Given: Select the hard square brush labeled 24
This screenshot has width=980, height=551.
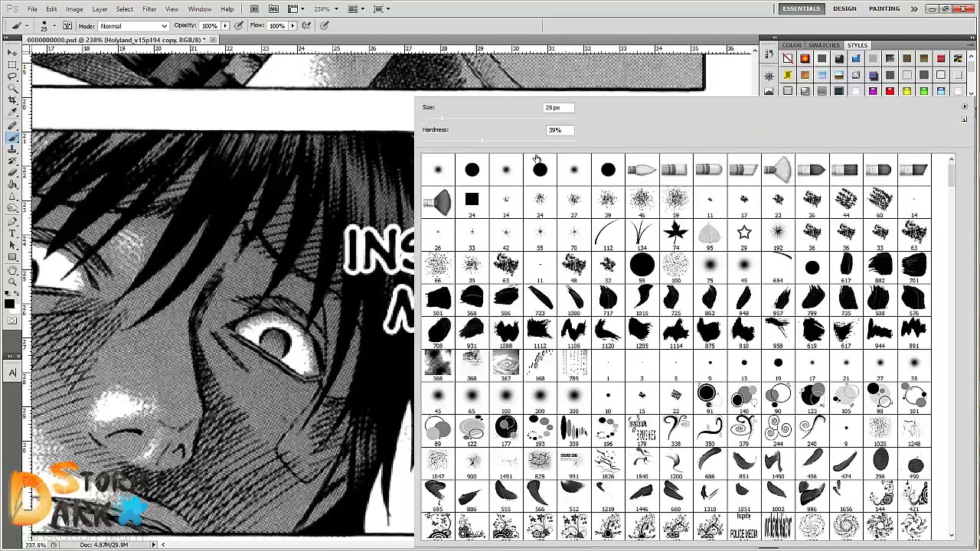Looking at the screenshot, I should (472, 202).
